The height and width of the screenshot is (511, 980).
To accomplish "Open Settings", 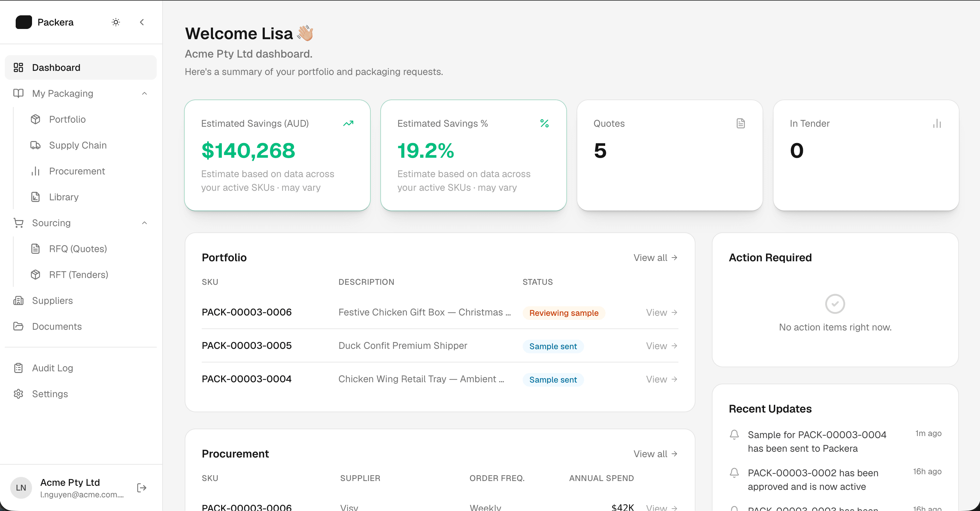I will tap(50, 394).
